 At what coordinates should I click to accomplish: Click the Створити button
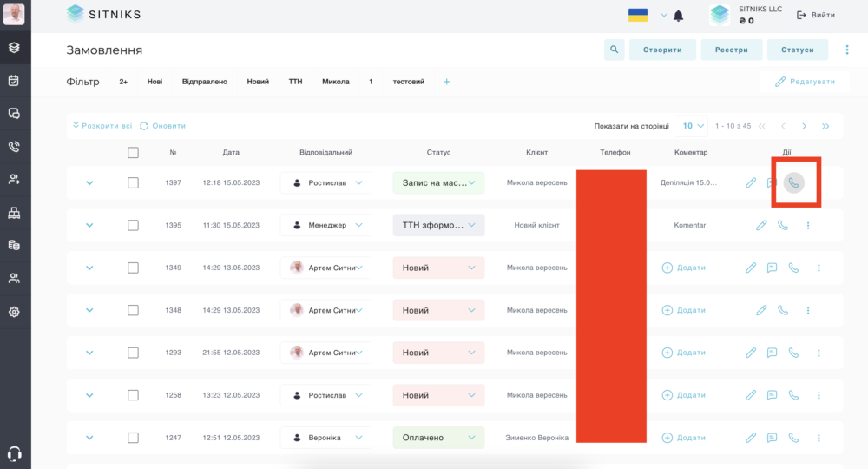pyautogui.click(x=662, y=50)
